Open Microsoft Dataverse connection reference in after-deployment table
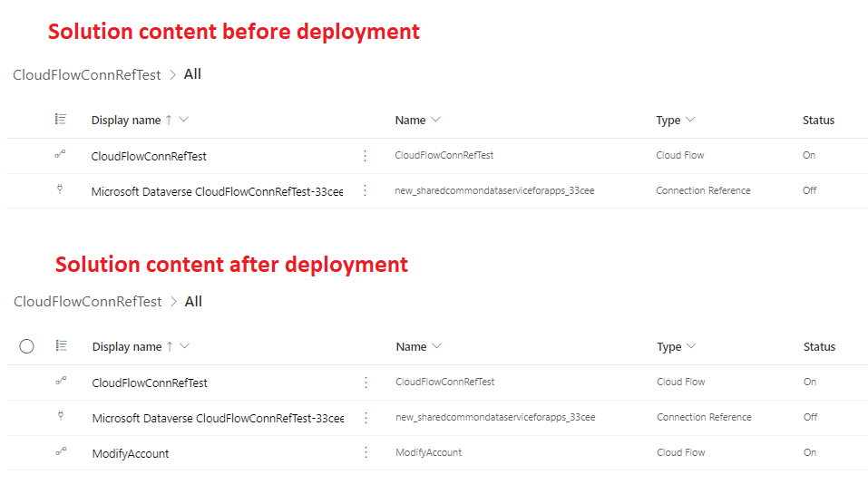 218,418
